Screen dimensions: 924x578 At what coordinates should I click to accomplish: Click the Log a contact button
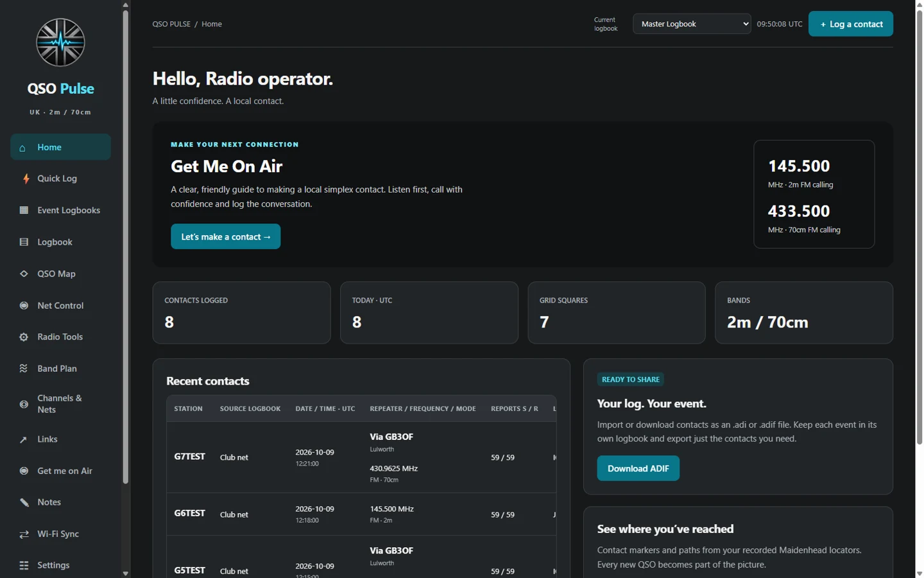(x=850, y=24)
